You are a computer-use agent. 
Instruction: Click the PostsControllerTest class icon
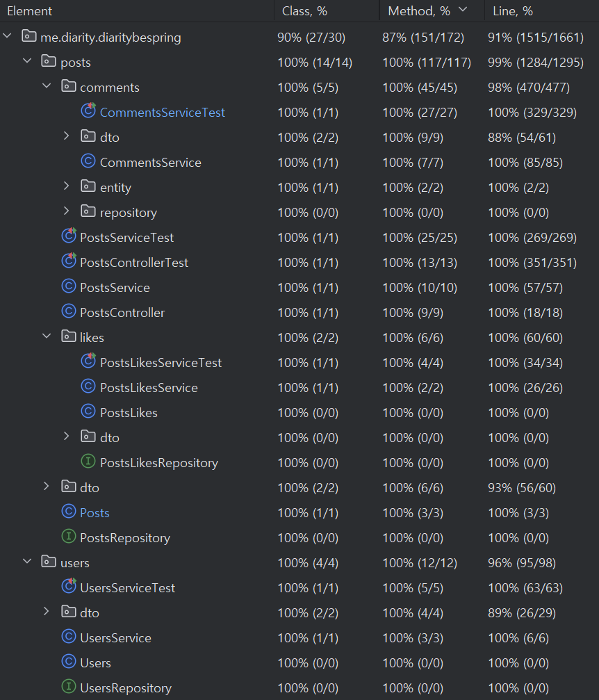(69, 261)
